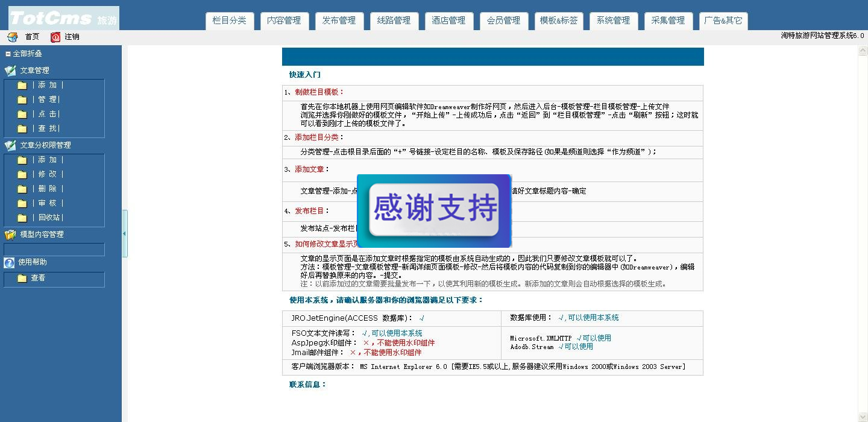Click folder icon beside 审核
Viewport: 868px width, 422px height.
coord(22,203)
